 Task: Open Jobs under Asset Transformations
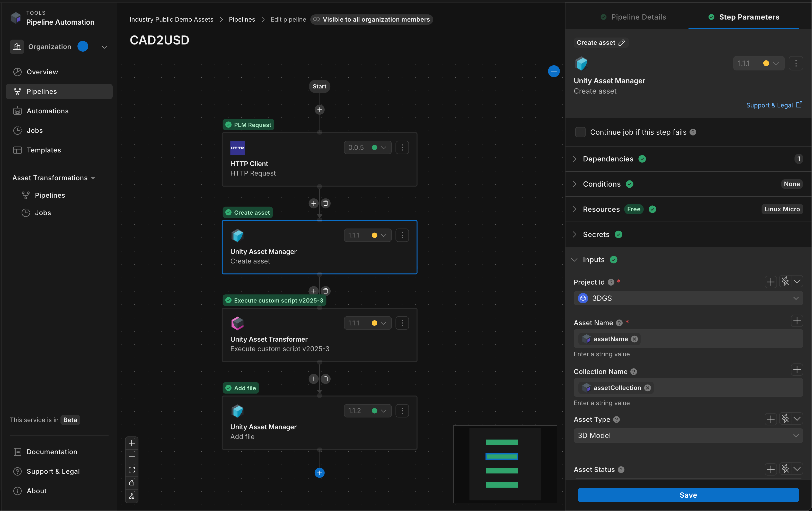point(43,213)
